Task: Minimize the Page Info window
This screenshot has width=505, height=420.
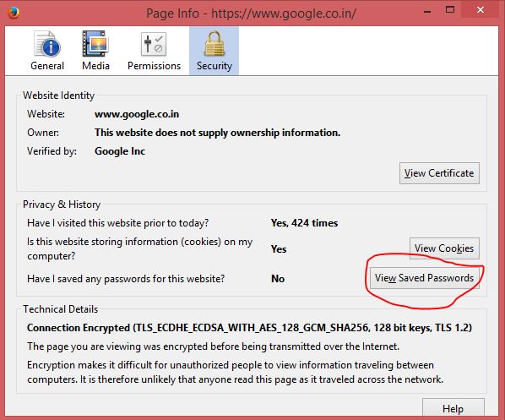Action: (427, 12)
